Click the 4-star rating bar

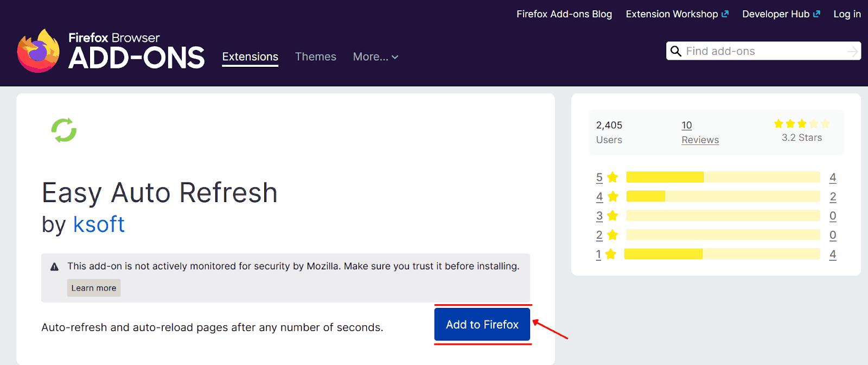[x=723, y=196]
